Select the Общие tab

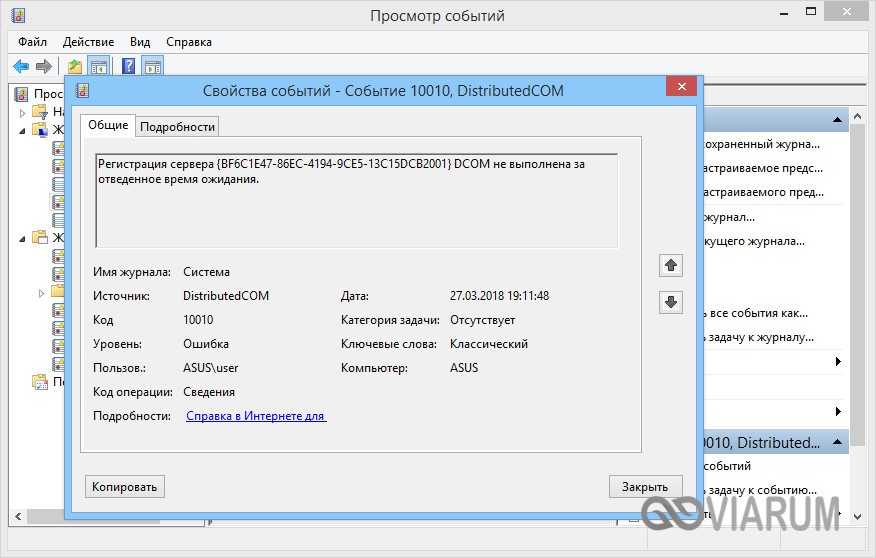pos(108,125)
